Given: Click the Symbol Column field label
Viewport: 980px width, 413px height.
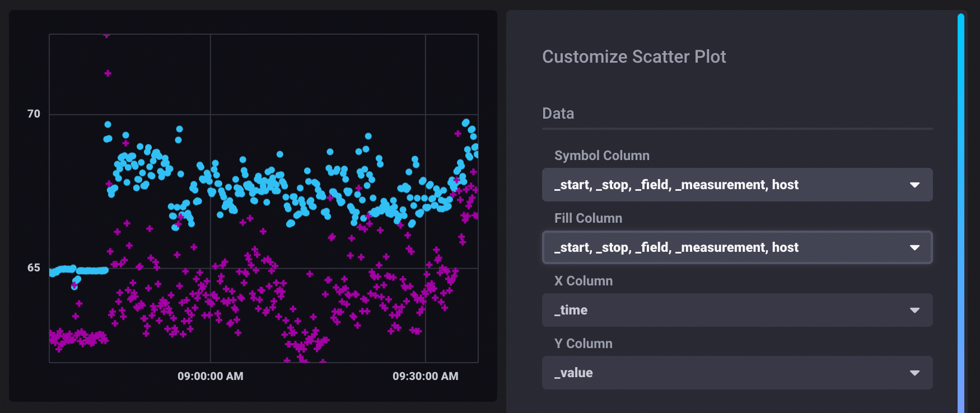Looking at the screenshot, I should 601,156.
